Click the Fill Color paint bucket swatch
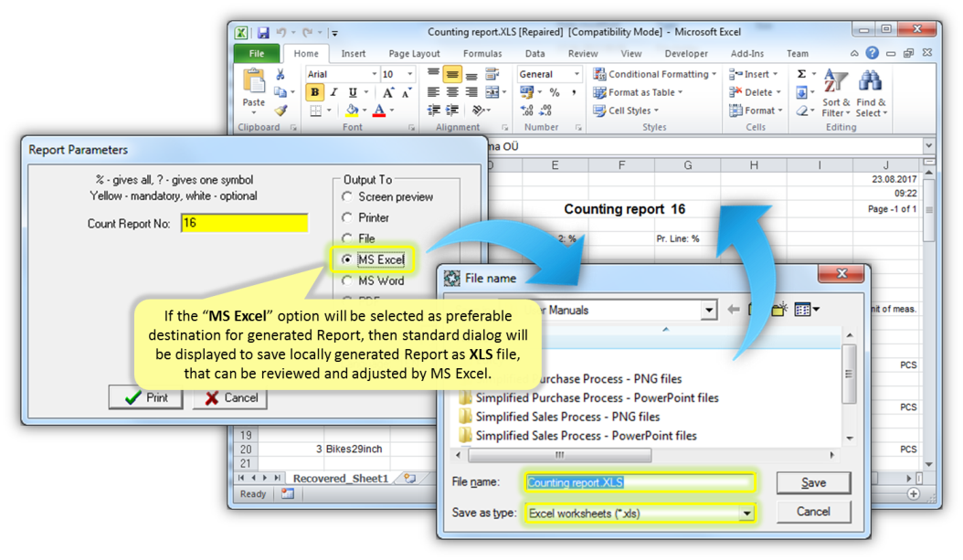963x560 pixels. [351, 111]
